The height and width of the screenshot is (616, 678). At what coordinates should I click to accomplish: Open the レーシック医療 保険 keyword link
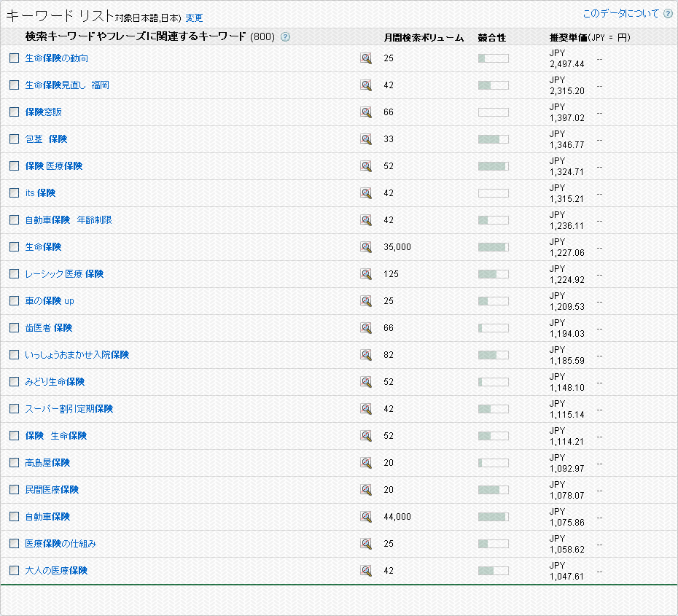click(x=64, y=274)
